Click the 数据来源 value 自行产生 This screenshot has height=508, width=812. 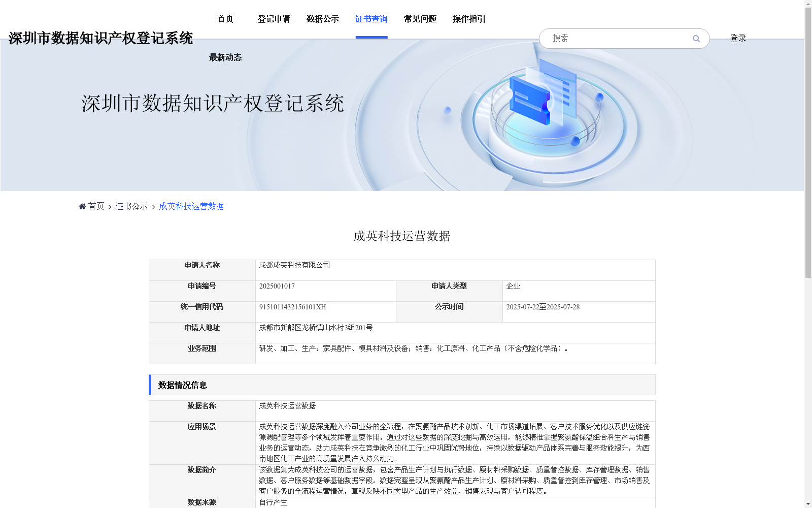(273, 502)
